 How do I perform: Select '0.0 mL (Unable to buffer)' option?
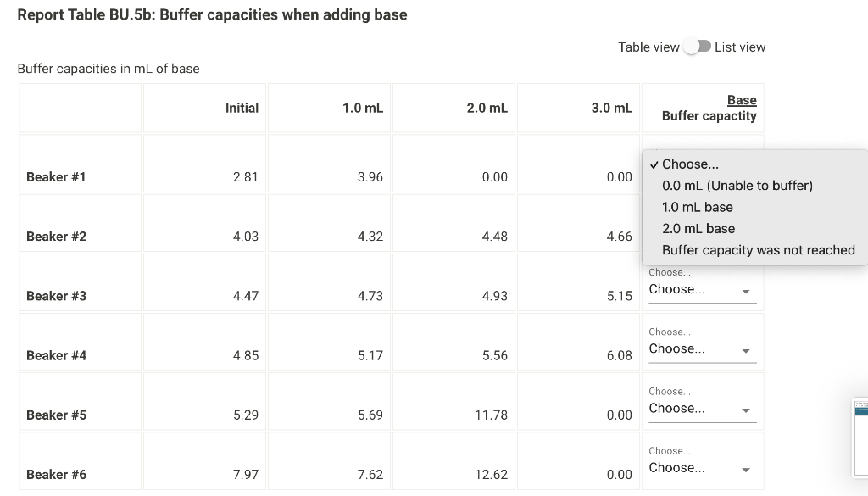pos(737,186)
